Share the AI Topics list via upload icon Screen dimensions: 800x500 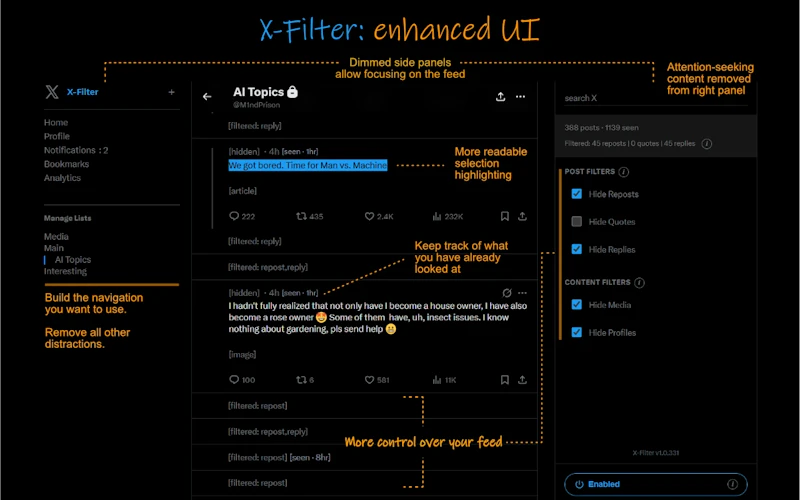point(501,96)
